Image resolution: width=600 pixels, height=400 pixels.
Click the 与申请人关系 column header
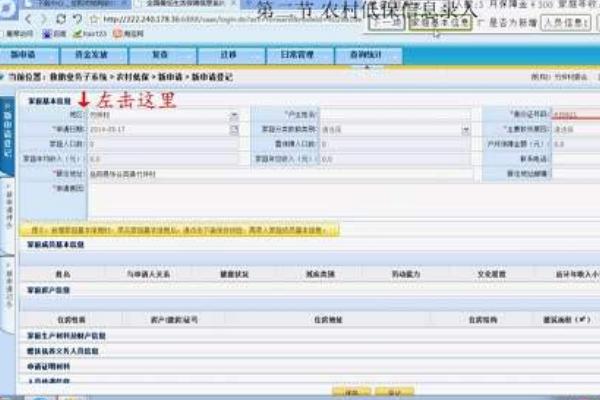[x=148, y=274]
